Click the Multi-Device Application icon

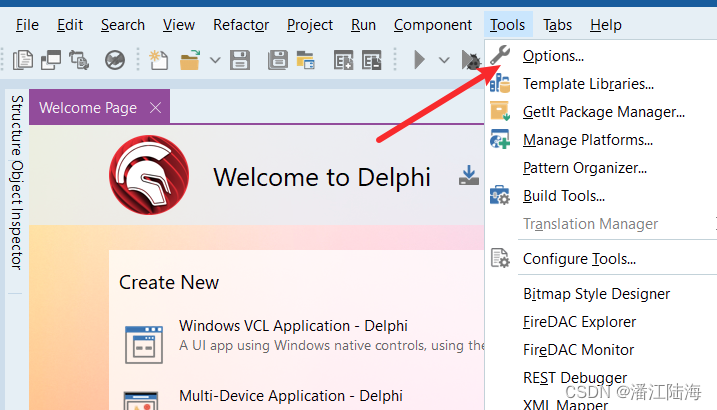(141, 400)
